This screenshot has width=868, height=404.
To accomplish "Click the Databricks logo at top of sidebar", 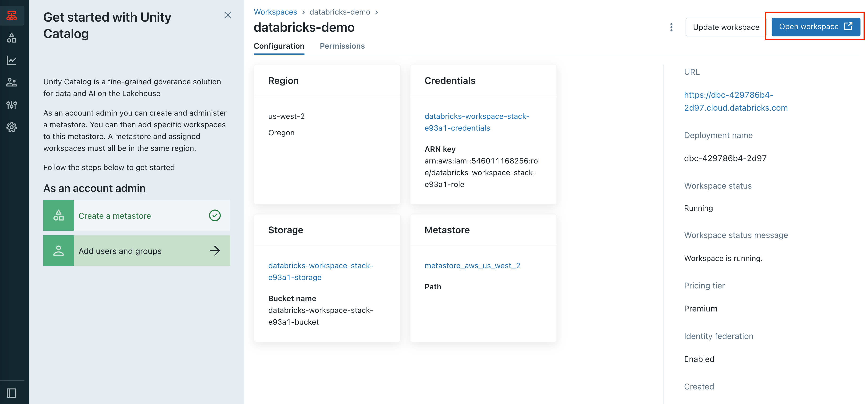I will click(12, 16).
